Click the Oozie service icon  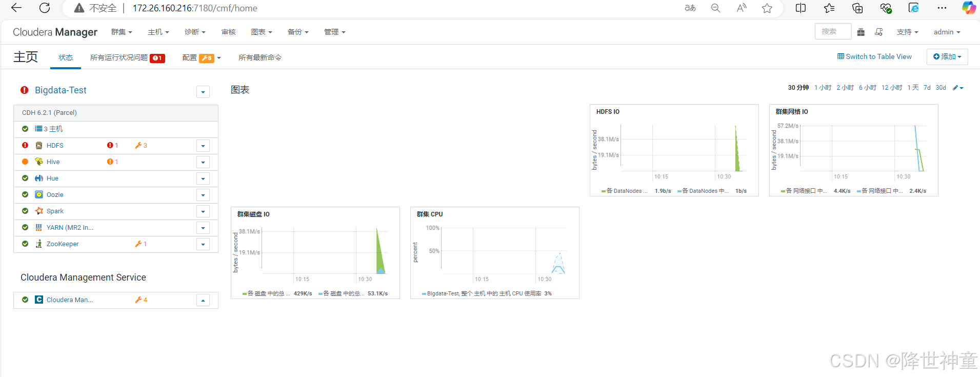[39, 194]
